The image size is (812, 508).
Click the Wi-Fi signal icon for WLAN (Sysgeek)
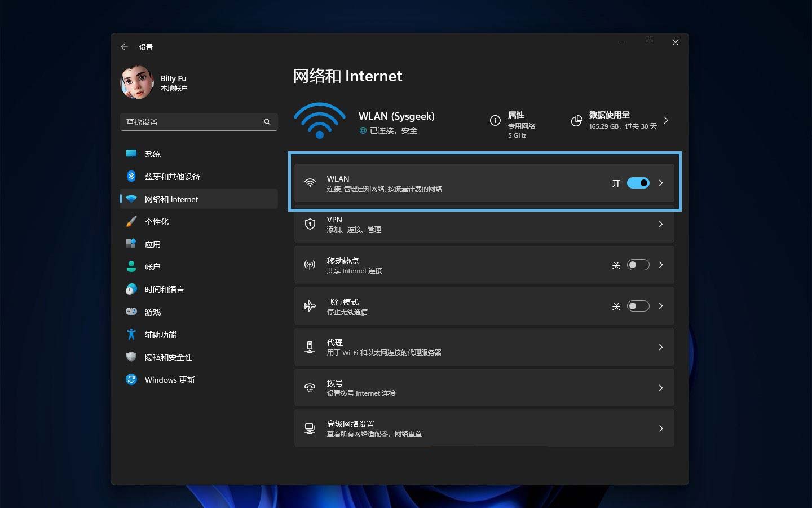click(x=320, y=120)
